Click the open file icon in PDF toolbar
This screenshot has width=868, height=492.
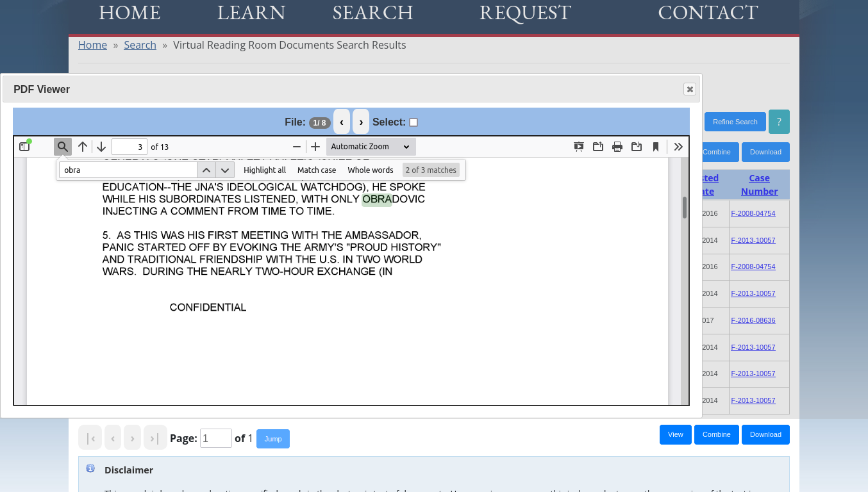598,147
